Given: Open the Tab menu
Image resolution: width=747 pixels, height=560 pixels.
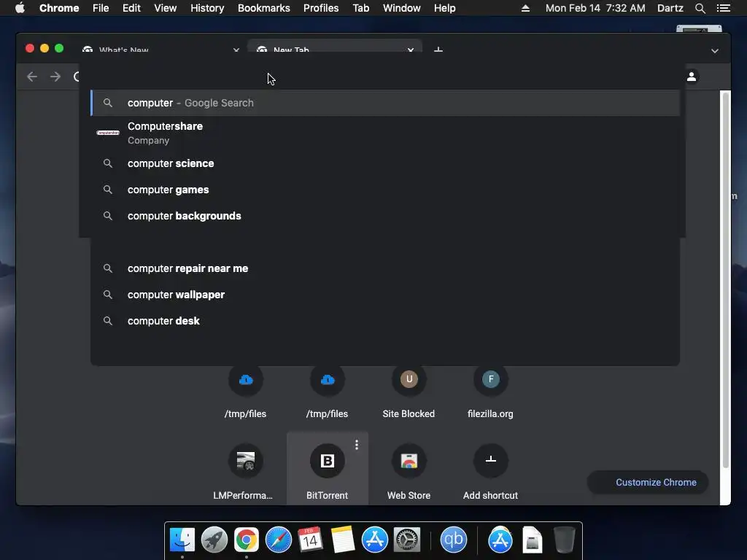Looking at the screenshot, I should click(x=361, y=8).
